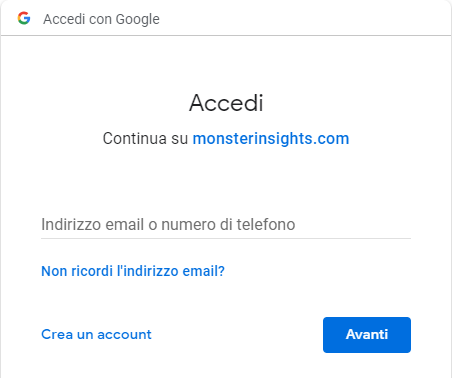Select the Accedi con Google header text
Image resolution: width=452 pixels, height=378 pixels.
[x=101, y=19]
